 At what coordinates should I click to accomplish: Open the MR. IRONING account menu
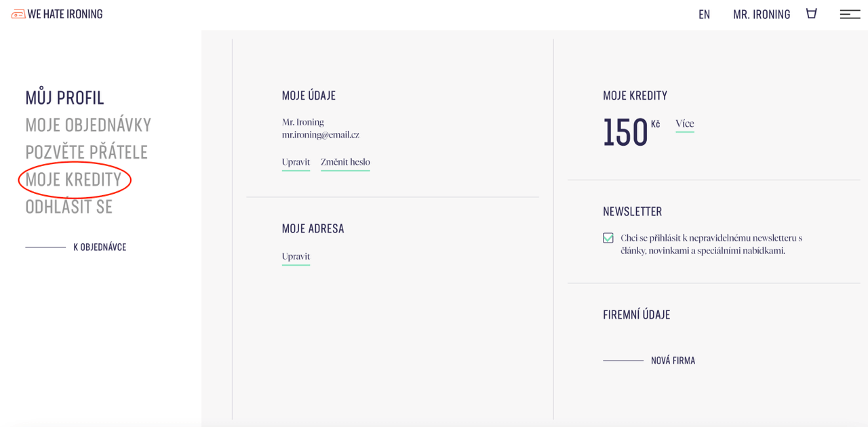762,14
